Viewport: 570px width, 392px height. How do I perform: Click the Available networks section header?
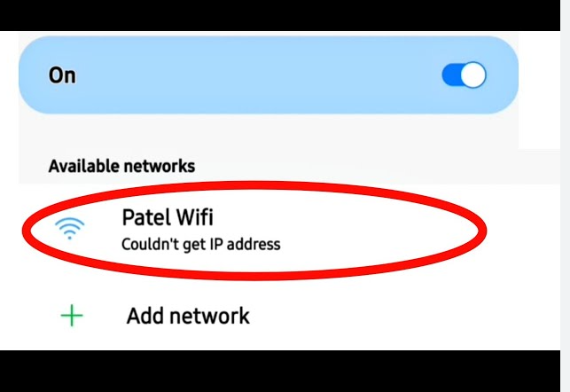[121, 166]
